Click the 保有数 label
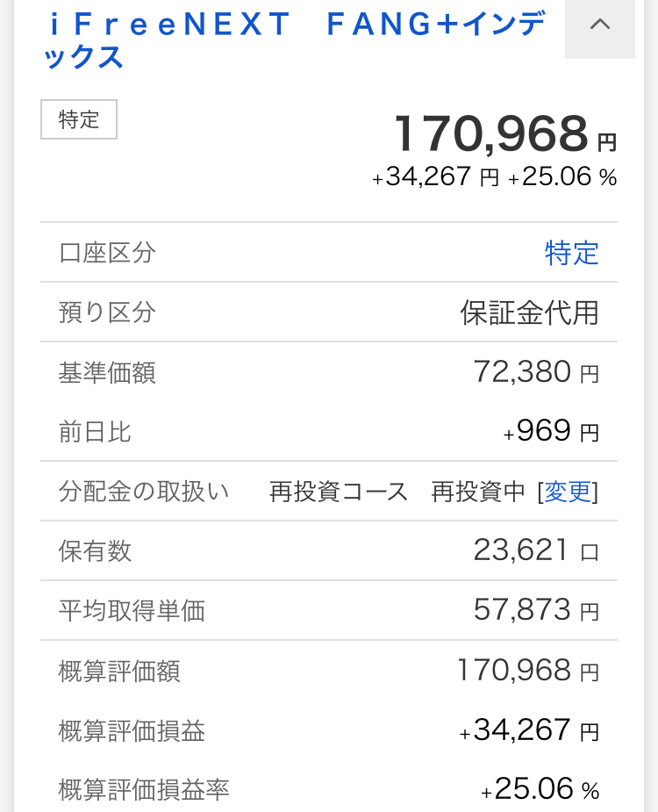This screenshot has width=658, height=812. 95,551
